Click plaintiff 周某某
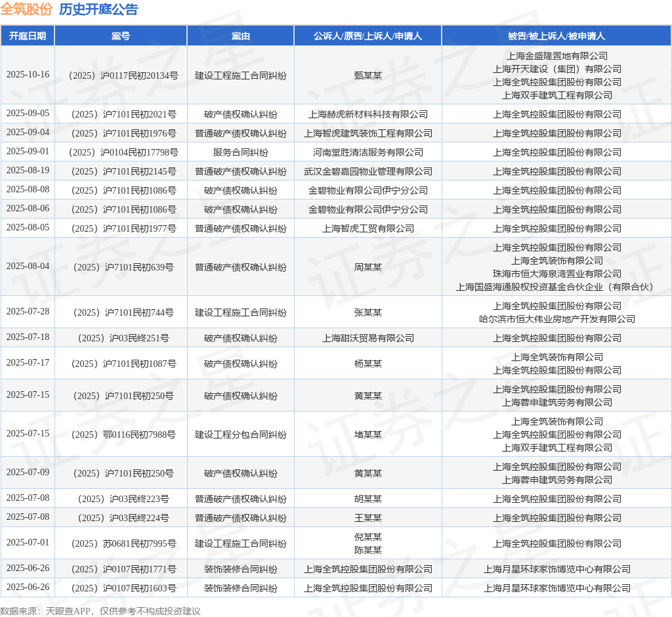 [367, 268]
